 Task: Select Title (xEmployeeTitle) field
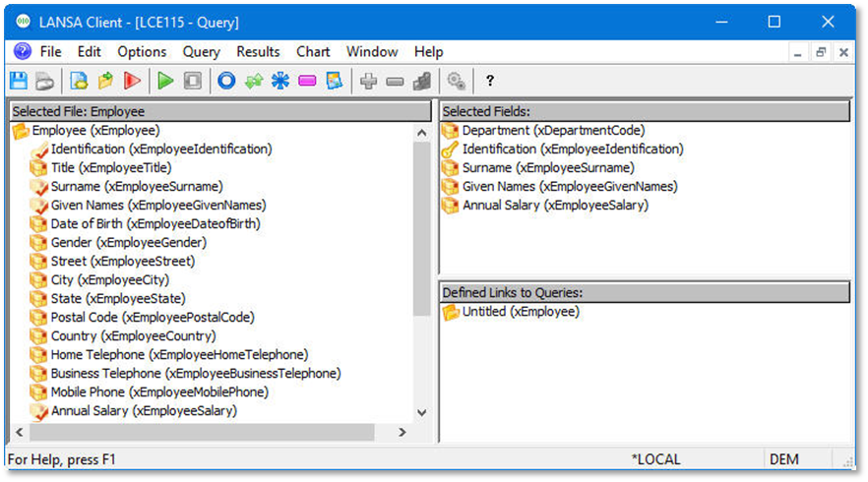[100, 167]
